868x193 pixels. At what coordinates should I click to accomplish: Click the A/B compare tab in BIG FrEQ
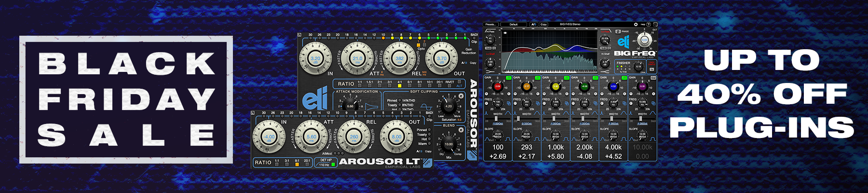[534, 24]
